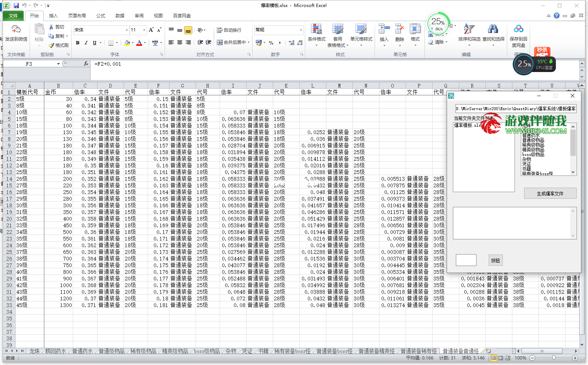Expand the Merge and Center dropdown
The width and height of the screenshot is (588, 365).
pyautogui.click(x=249, y=42)
